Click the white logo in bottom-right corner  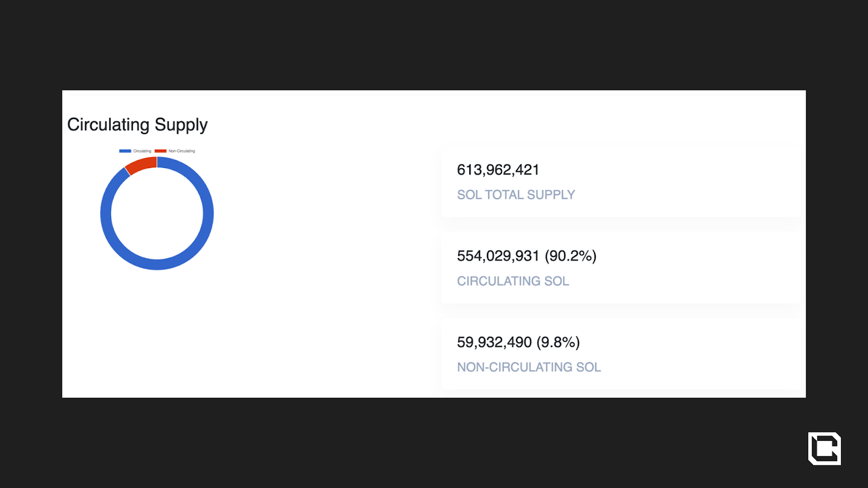tap(824, 448)
